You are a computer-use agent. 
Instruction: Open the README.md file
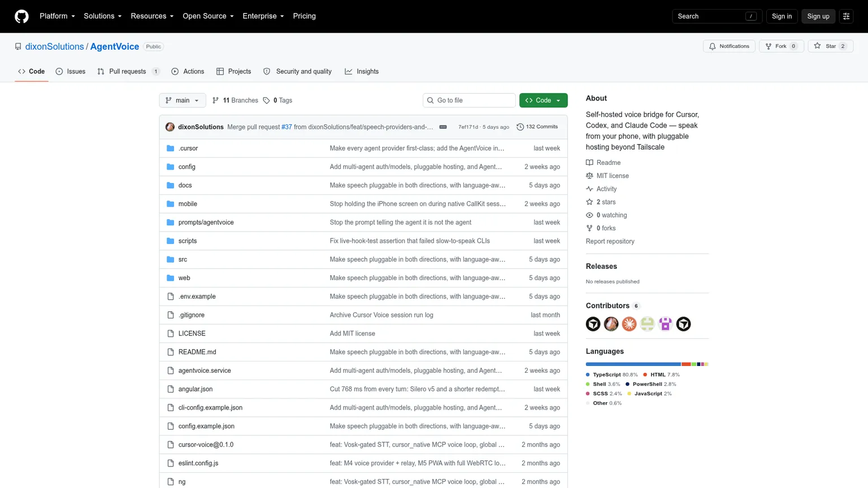(197, 352)
